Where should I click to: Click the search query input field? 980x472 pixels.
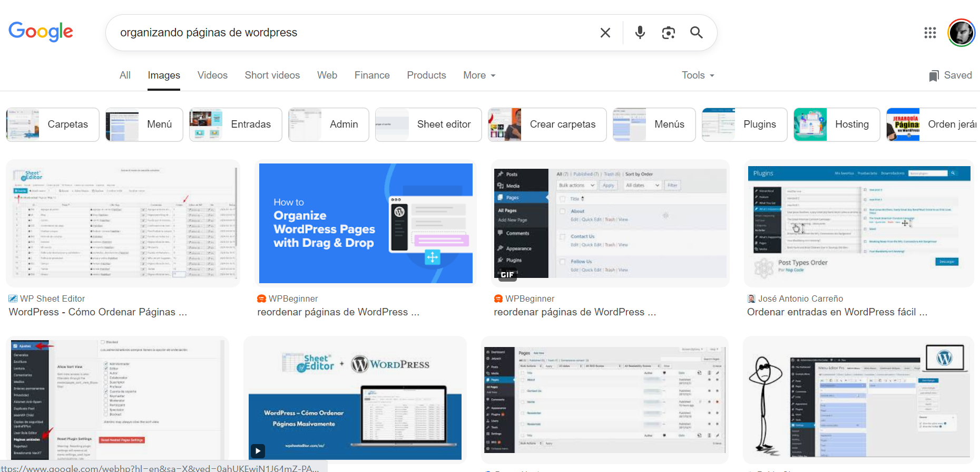click(x=353, y=33)
